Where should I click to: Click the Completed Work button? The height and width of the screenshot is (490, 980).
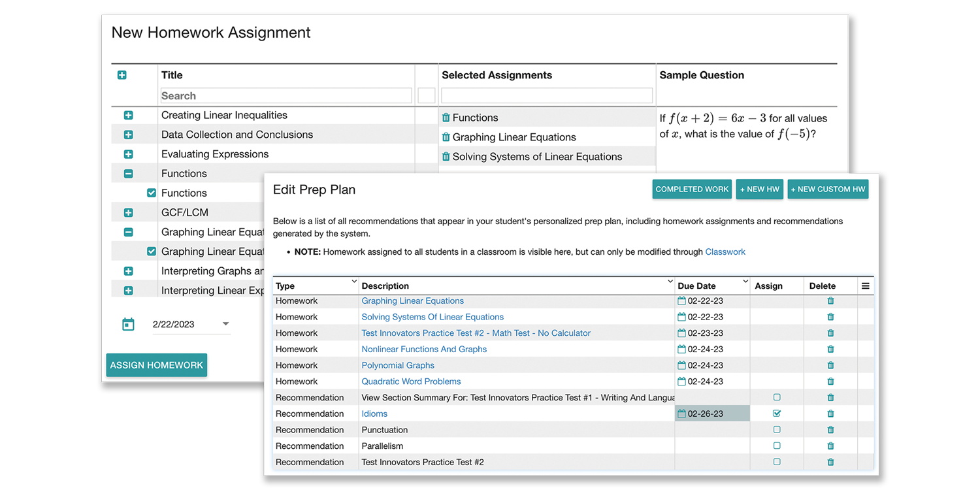[x=692, y=189]
